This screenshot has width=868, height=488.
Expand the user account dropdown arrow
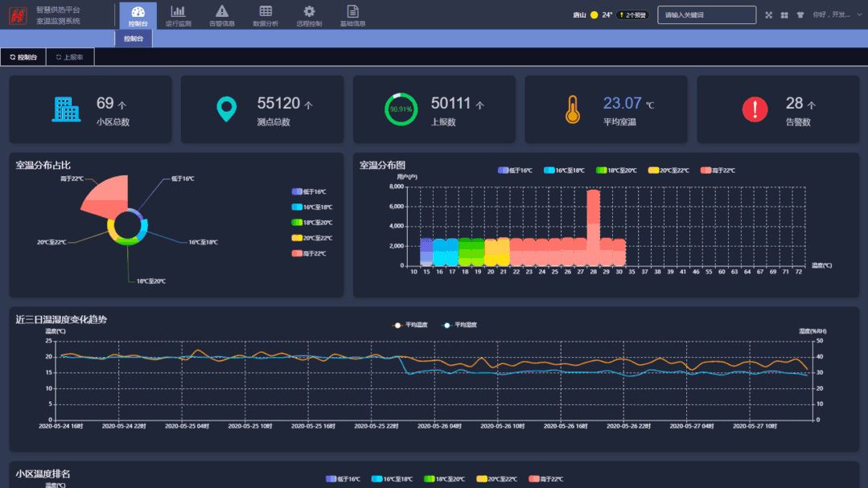(858, 14)
